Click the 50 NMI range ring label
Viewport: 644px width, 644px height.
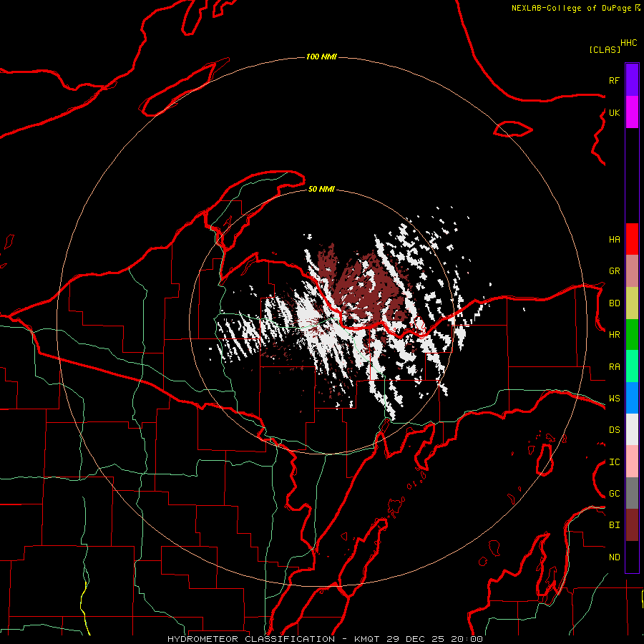coord(321,189)
